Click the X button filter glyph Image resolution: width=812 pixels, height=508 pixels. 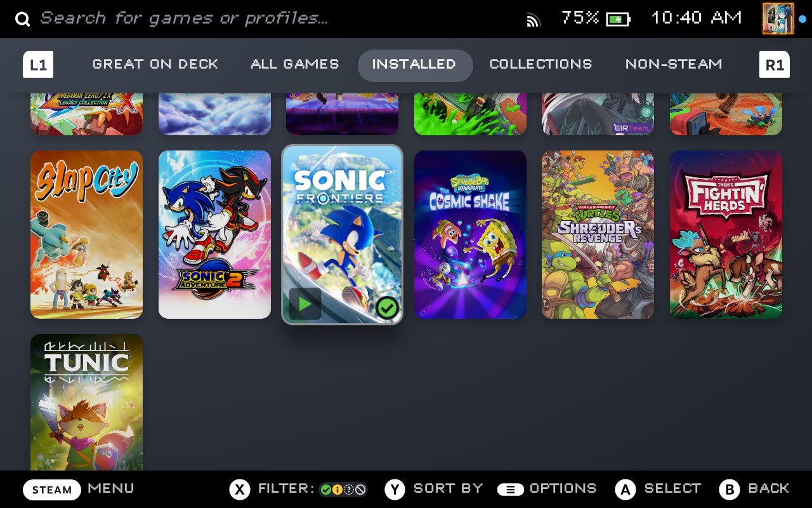[x=239, y=490]
